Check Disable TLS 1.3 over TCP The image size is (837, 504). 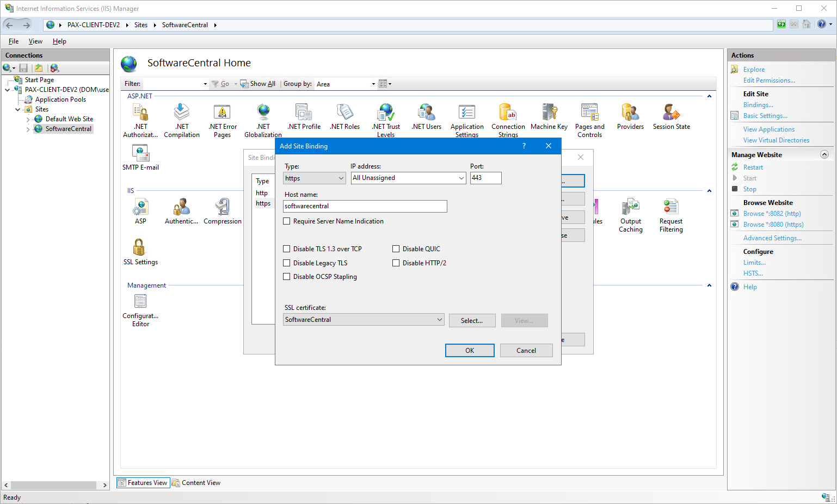click(287, 249)
